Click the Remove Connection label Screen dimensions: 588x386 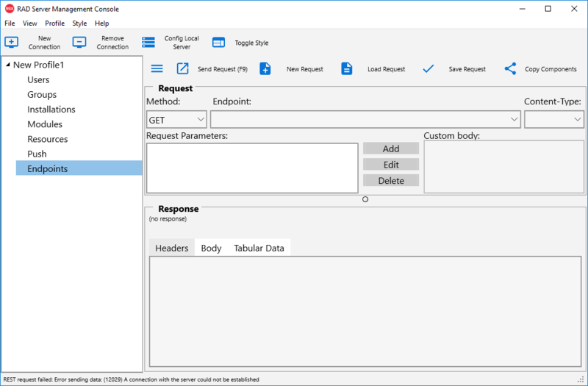112,43
